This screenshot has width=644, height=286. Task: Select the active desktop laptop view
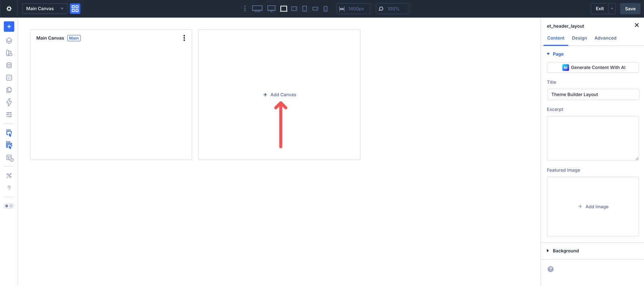(284, 9)
